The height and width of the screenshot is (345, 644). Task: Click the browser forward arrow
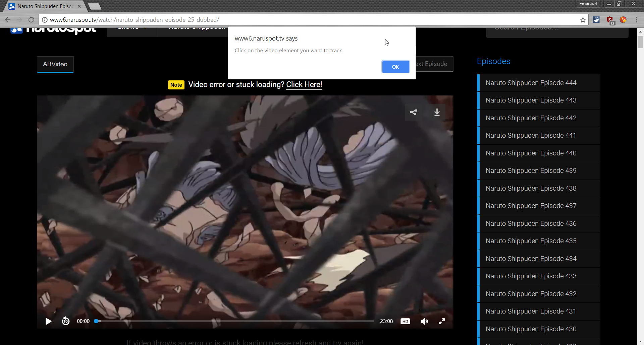[19, 20]
